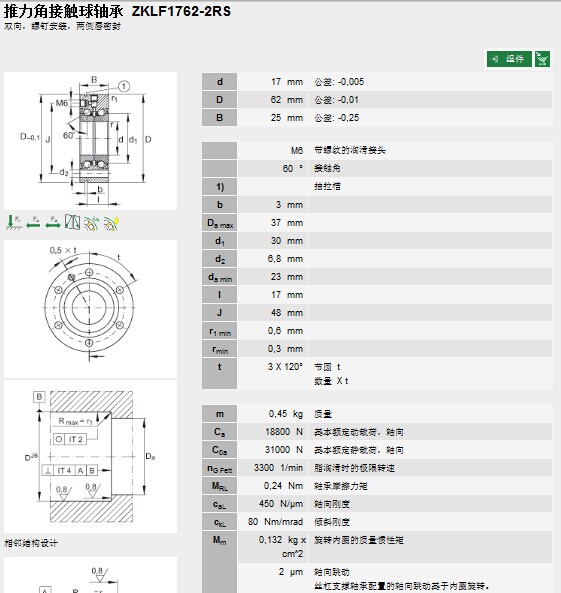Image resolution: width=561 pixels, height=593 pixels.
Task: Click the radial load Fr arrow icon
Action: point(14,222)
